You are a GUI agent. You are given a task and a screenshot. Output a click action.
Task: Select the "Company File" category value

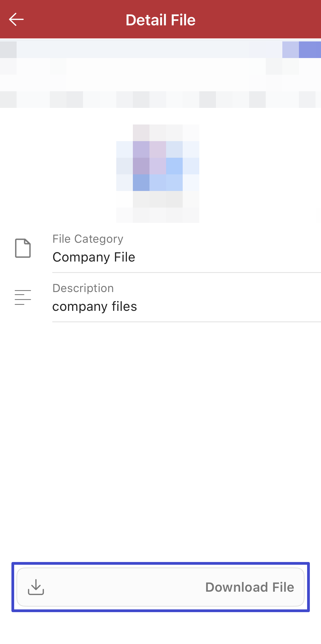94,257
